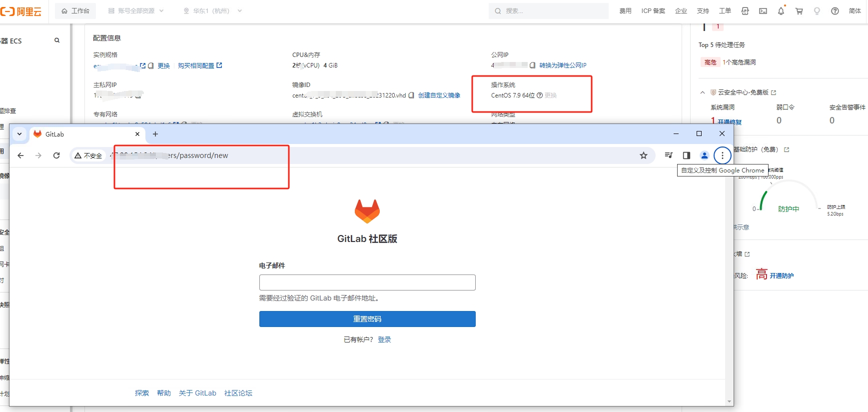Click the Aliyun console search field
Screen dimensions: 868x412
549,11
